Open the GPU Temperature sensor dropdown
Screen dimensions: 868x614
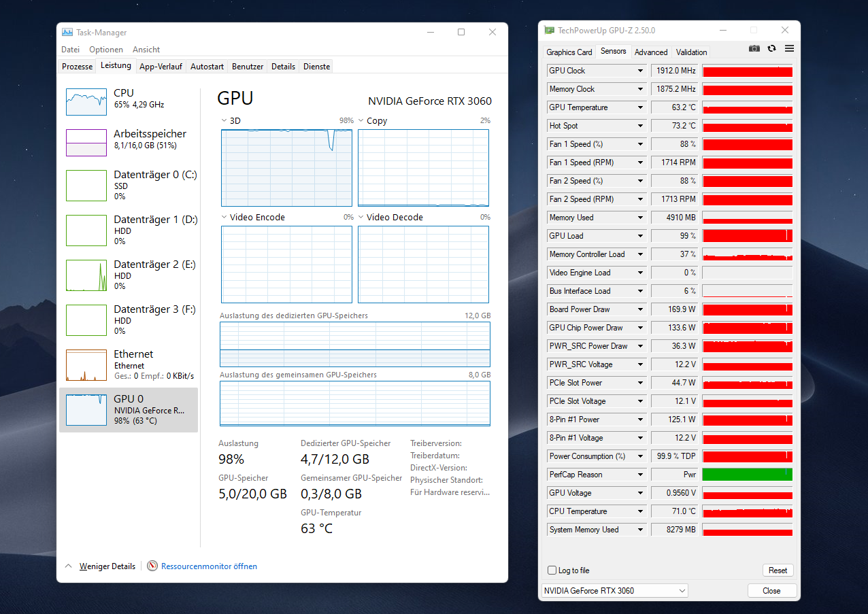pos(640,107)
